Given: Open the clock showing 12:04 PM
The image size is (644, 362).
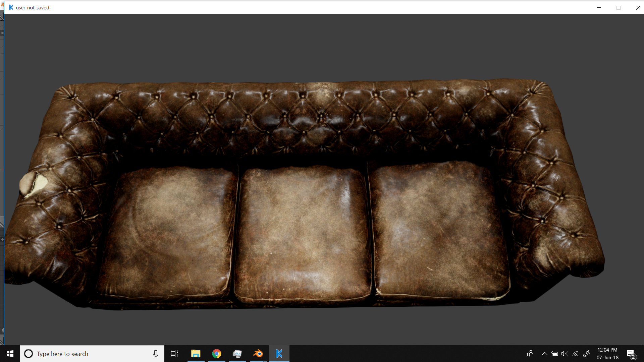Looking at the screenshot, I should pos(607,354).
